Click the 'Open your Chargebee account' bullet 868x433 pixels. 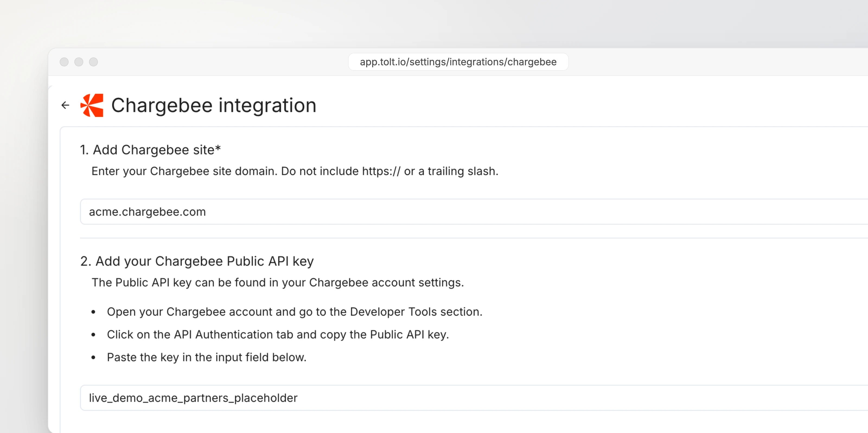coord(295,312)
